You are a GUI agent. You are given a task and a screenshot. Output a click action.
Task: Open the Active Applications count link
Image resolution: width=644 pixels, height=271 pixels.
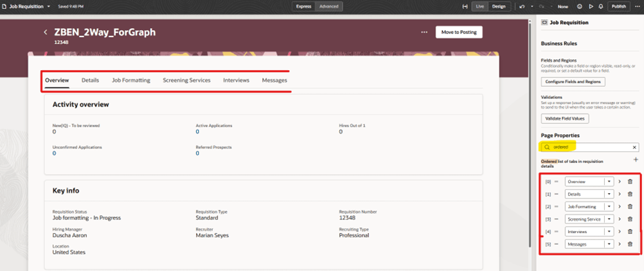pos(197,132)
